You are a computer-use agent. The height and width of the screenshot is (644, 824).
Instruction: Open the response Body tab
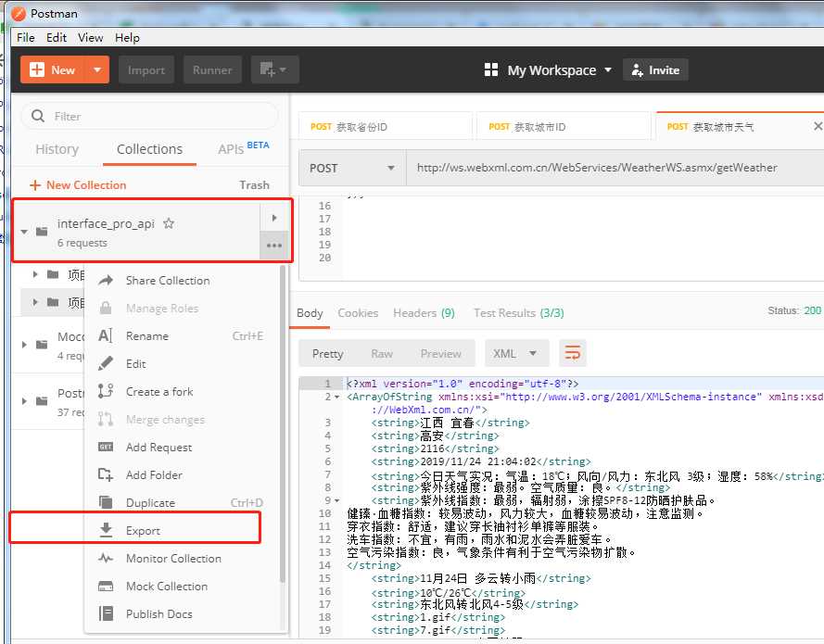coord(310,313)
